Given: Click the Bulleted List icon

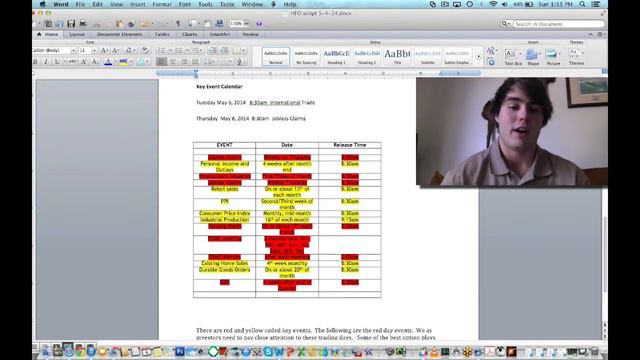Looking at the screenshot, I should [162, 50].
